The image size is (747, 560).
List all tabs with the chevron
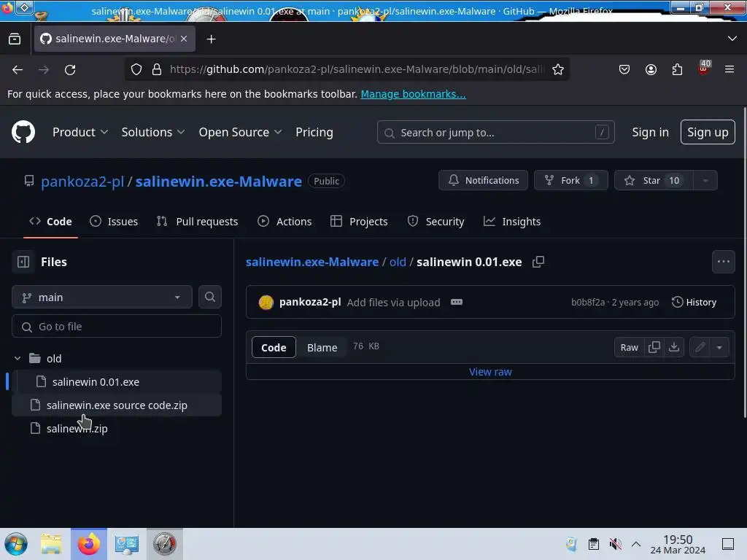tap(732, 39)
